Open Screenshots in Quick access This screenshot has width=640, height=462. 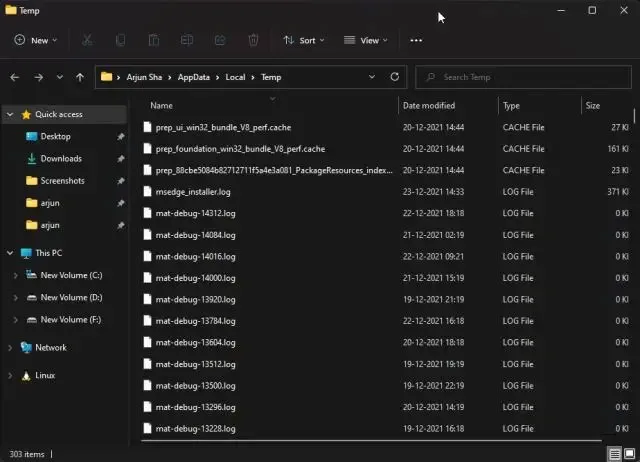62,180
